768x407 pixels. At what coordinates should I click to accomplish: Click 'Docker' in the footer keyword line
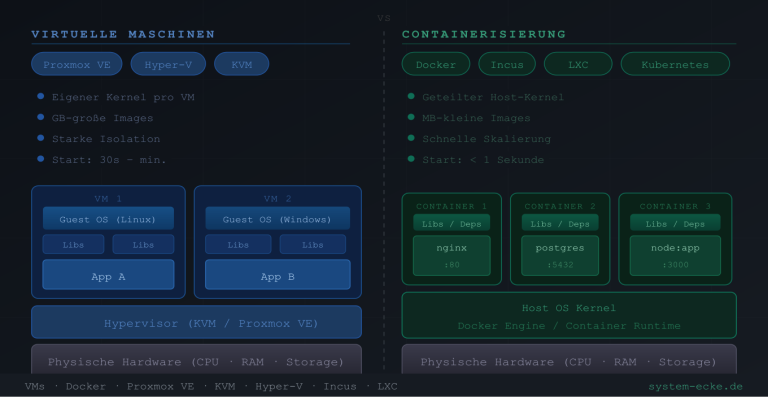pyautogui.click(x=86, y=386)
